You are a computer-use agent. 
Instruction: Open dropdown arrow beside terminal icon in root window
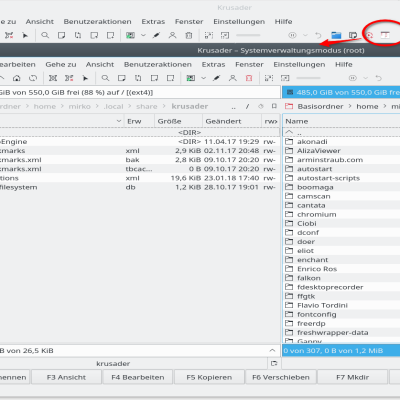pos(203,78)
